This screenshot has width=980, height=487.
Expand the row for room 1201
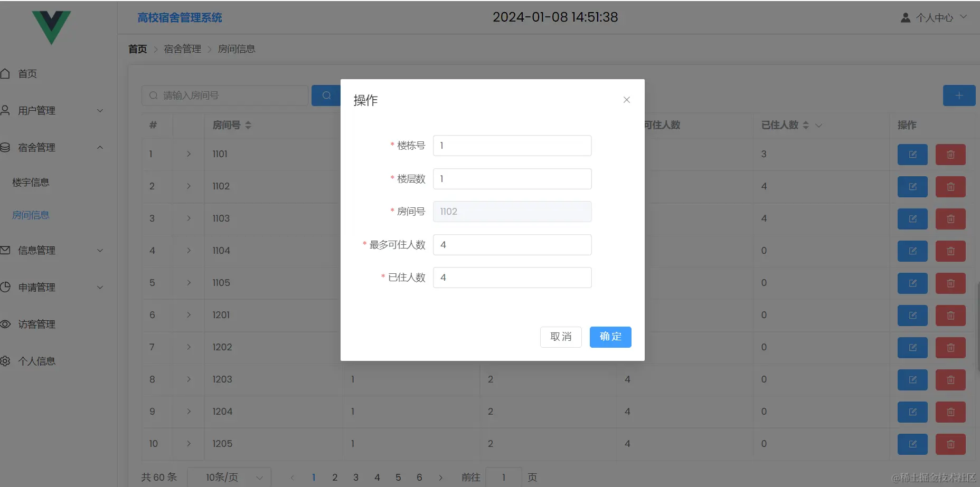[x=189, y=315]
